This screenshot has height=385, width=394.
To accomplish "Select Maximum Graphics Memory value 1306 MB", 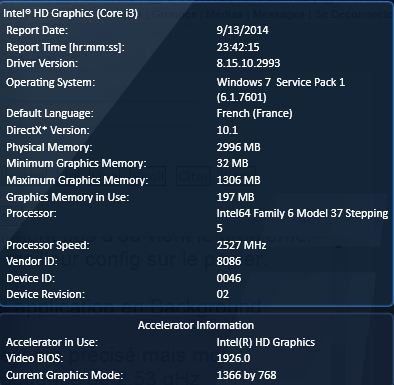I will click(238, 180).
